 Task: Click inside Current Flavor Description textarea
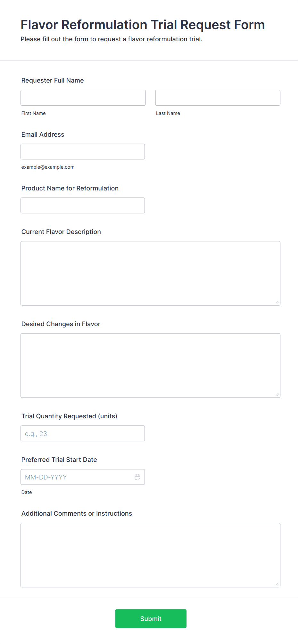click(150, 273)
